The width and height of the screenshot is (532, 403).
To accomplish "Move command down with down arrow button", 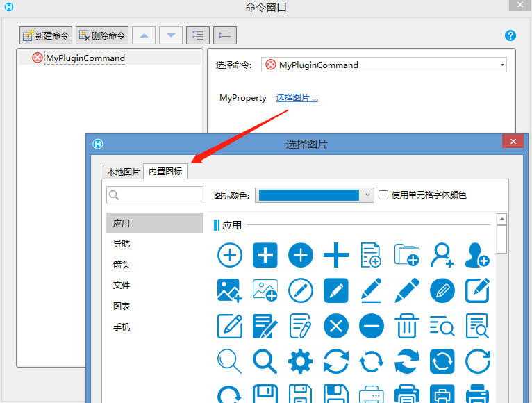I will tap(171, 35).
